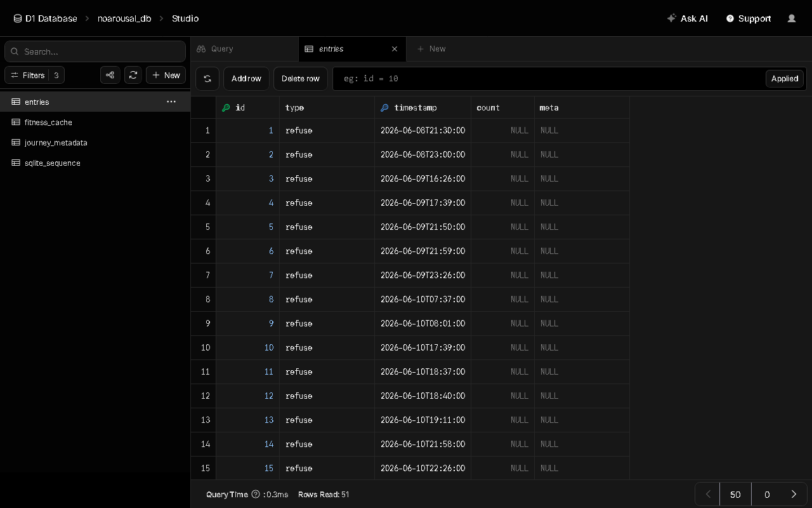
Task: Switch to the Query tab
Action: click(244, 49)
